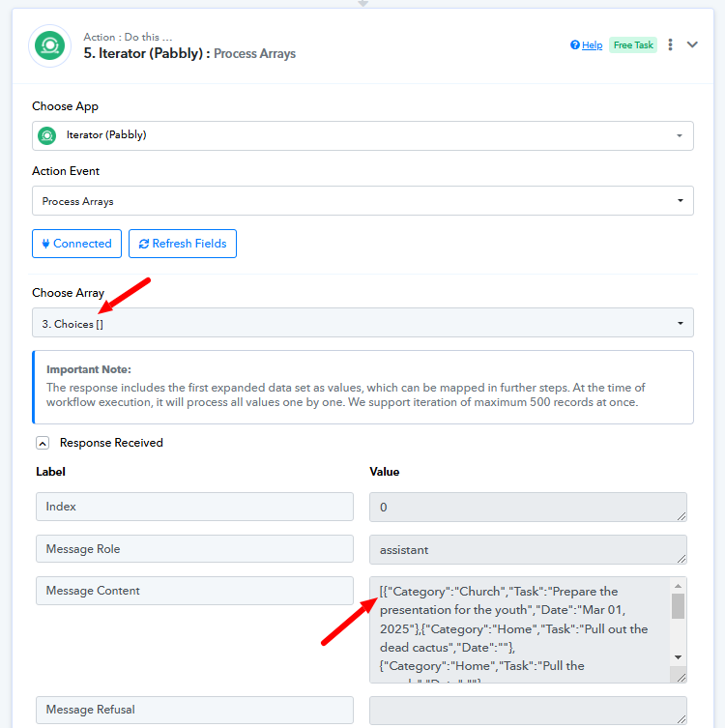This screenshot has width=725, height=728.
Task: Click the Iterator (Pabbly) step icon
Action: tap(49, 45)
